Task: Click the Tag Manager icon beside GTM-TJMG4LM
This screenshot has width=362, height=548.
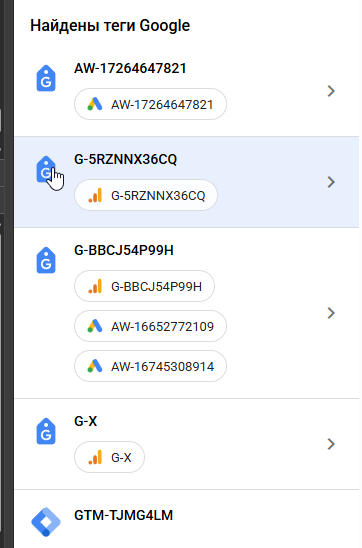Action: [x=46, y=522]
